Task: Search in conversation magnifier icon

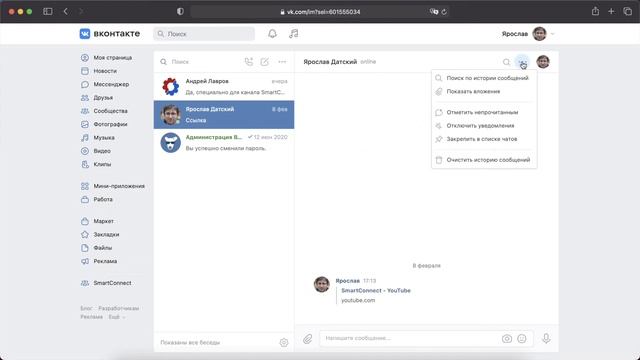Action: 506,62
